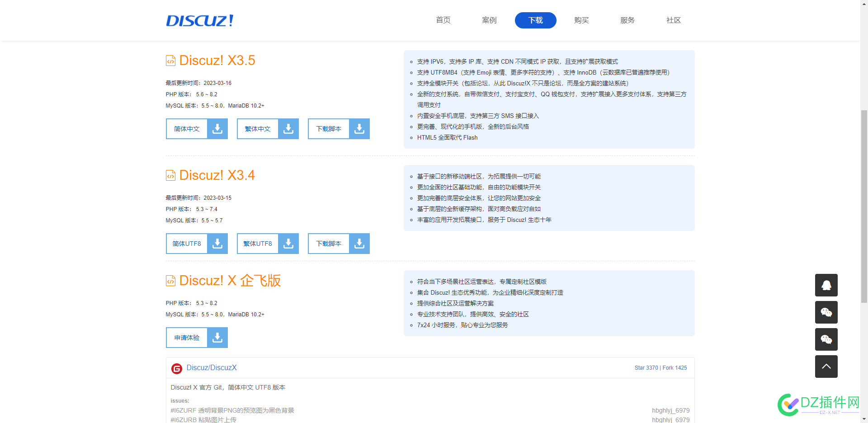Click the Discuz! logo

[x=200, y=20]
